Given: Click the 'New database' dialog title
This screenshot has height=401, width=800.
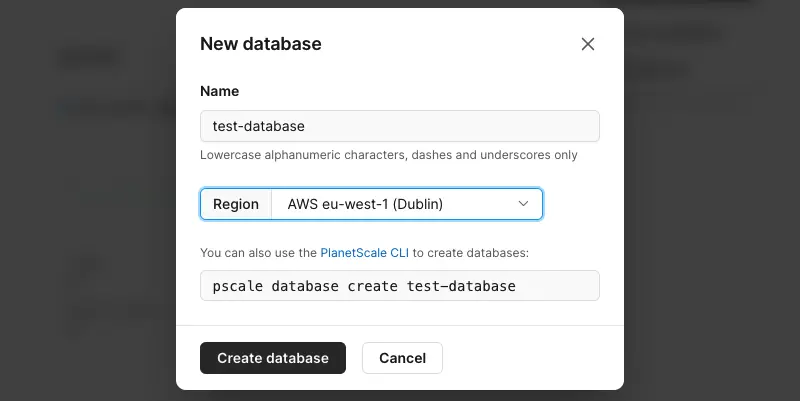Looking at the screenshot, I should 261,44.
